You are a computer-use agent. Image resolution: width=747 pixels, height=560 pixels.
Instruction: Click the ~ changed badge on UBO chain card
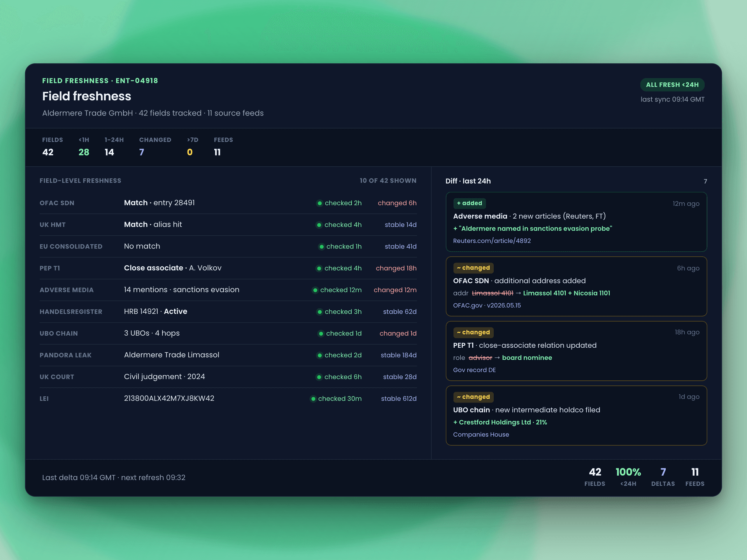tap(473, 397)
